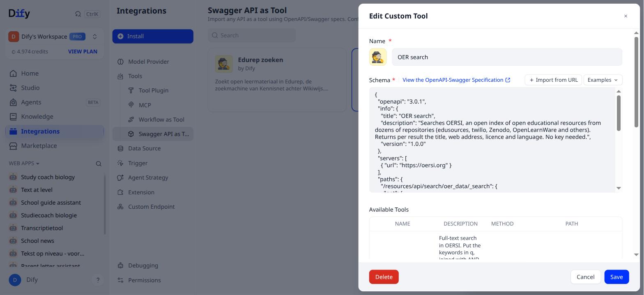Expand the Dify's Workspace switcher

tap(94, 37)
